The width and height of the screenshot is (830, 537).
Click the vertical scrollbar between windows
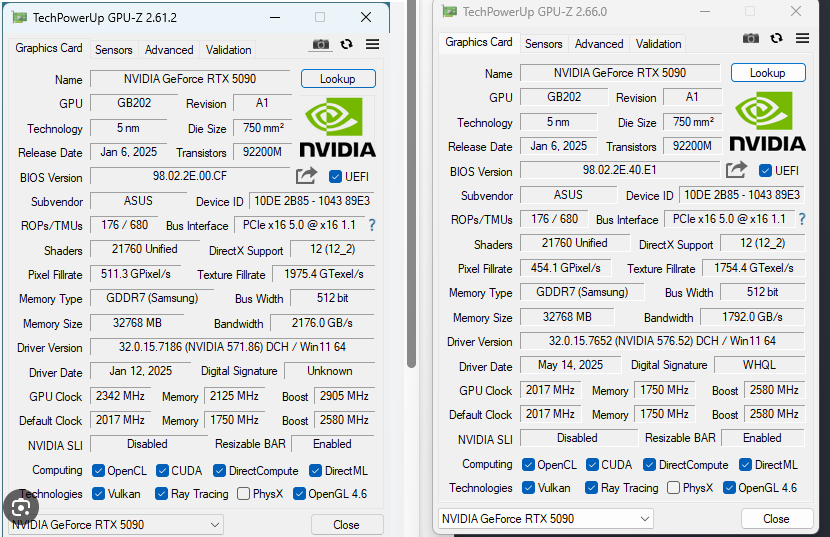coord(411,183)
